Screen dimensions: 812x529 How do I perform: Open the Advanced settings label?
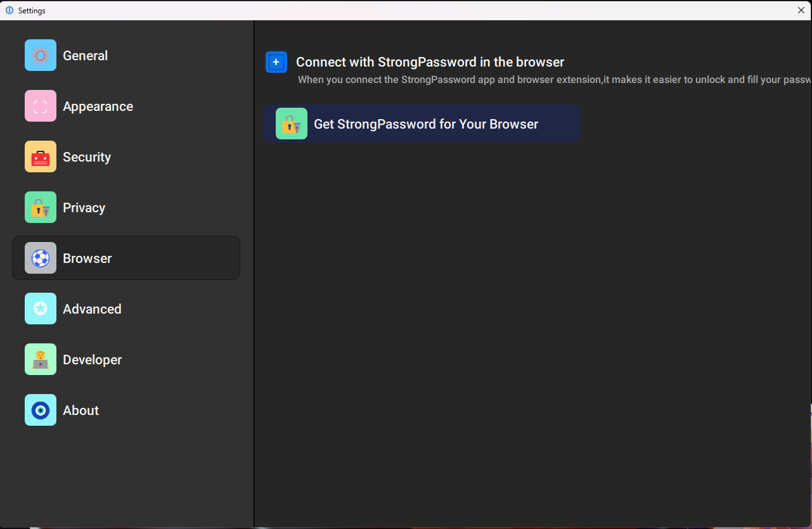92,309
